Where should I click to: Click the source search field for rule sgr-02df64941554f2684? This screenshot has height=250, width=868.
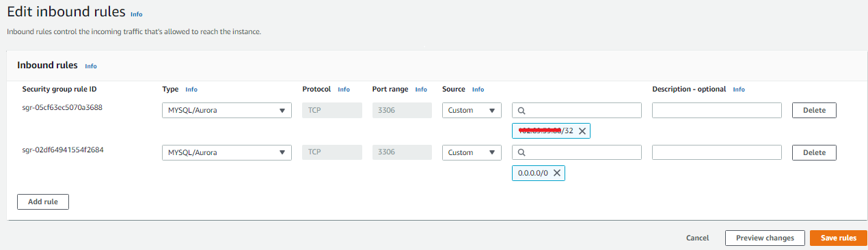tap(577, 153)
